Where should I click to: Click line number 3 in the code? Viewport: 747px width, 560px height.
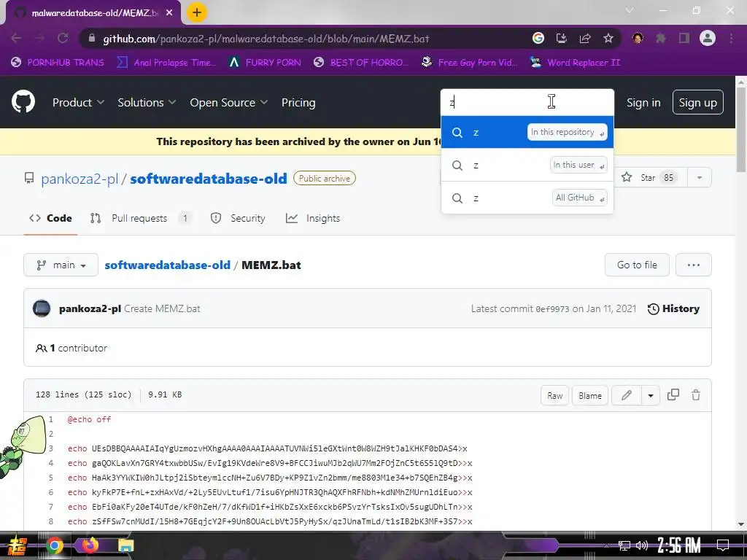[51, 448]
